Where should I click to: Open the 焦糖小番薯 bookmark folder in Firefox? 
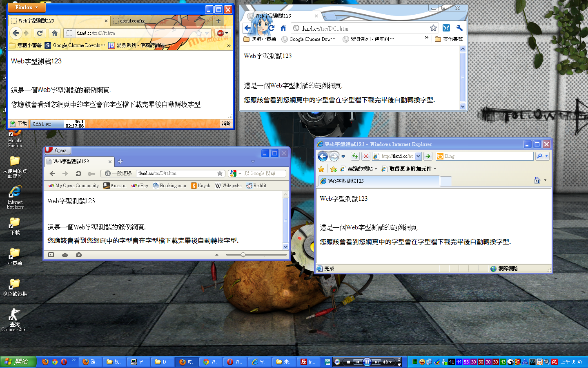(26, 45)
